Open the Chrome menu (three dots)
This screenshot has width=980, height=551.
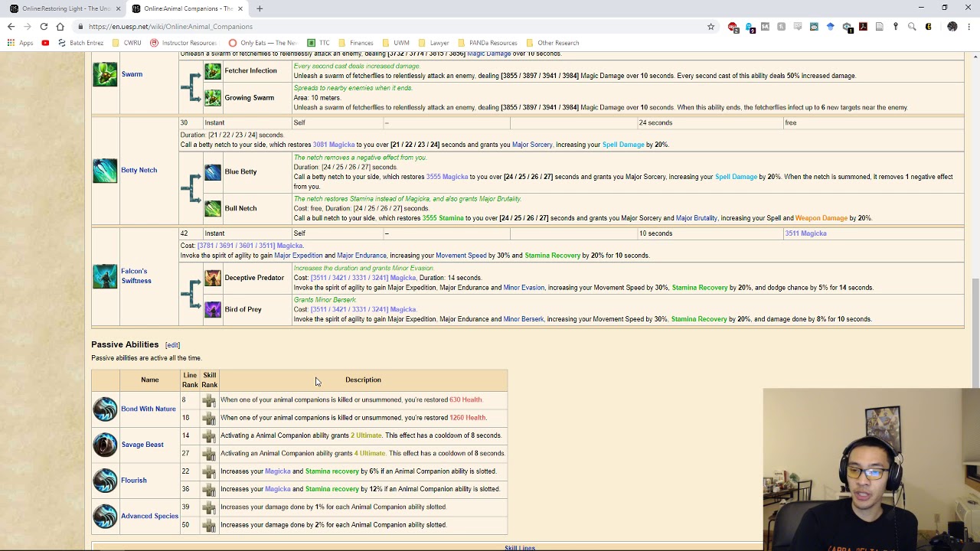tap(969, 27)
